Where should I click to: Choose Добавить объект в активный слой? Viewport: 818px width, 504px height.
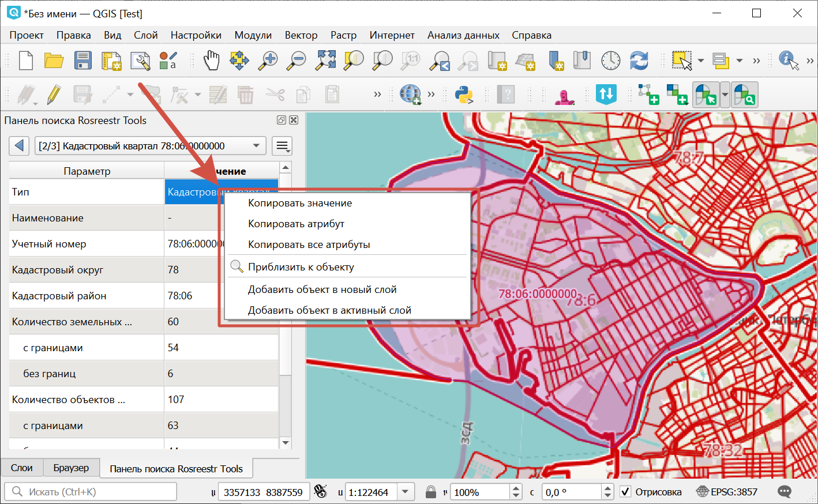(x=347, y=310)
